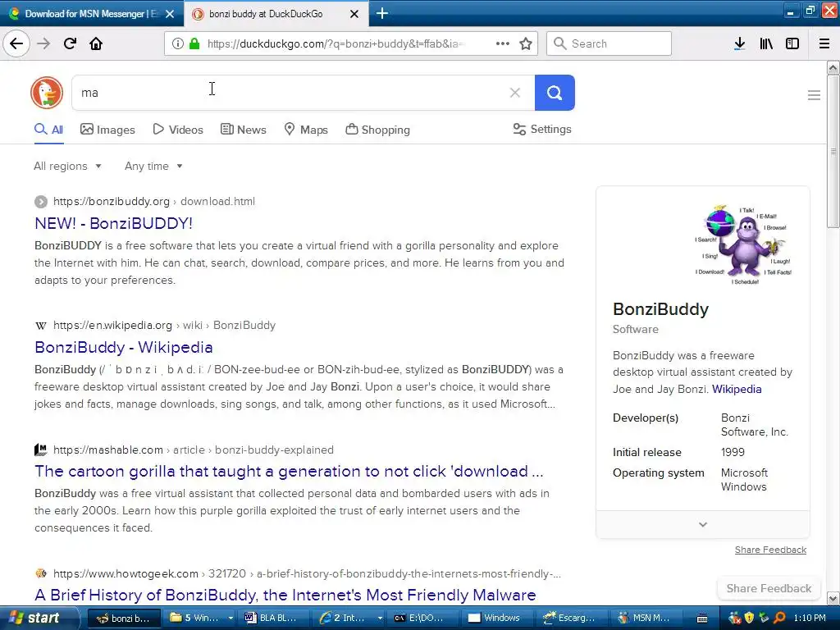Go back using the browser back arrow
Viewport: 840px width, 630px height.
16,43
